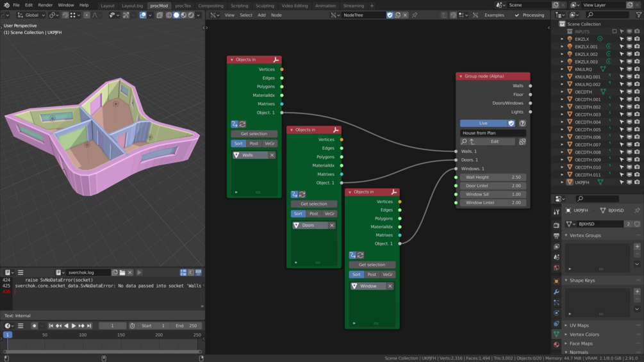Click Get selection on Walls node
644x362 pixels.
tap(254, 134)
